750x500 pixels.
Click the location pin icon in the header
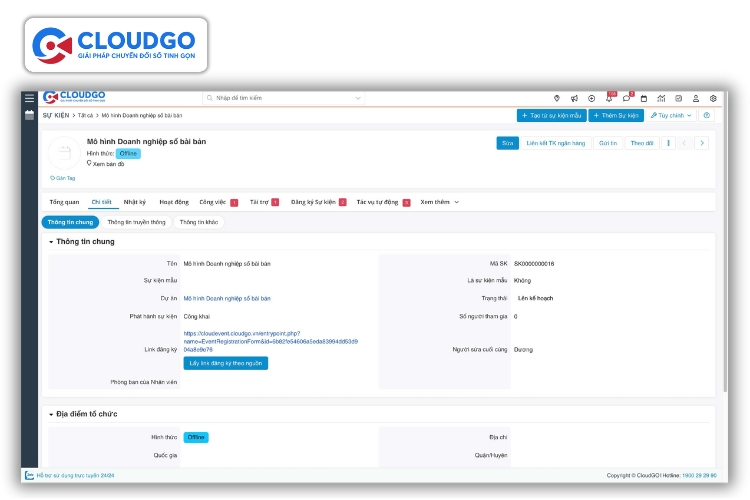[x=557, y=98]
